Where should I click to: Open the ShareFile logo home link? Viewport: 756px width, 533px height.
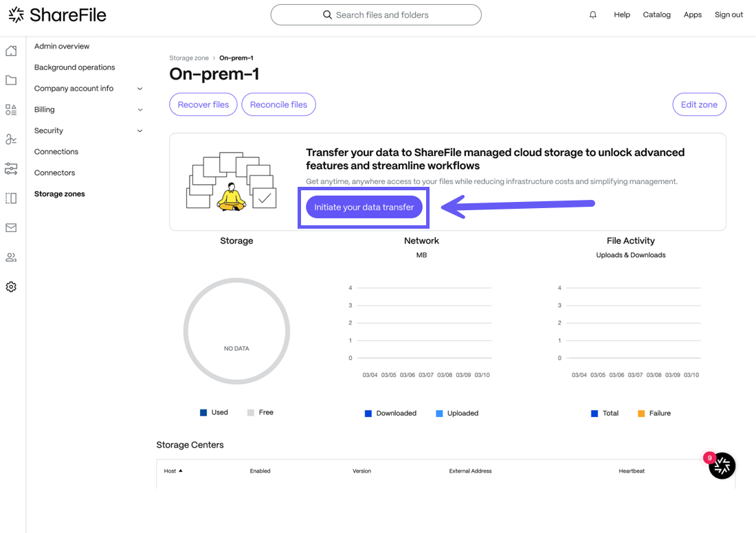point(57,15)
